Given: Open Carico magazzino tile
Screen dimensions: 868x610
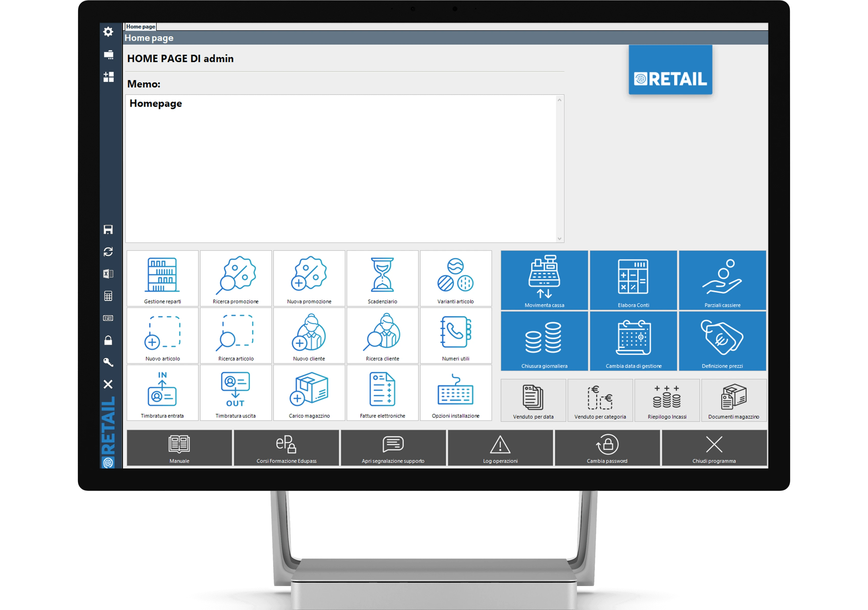Looking at the screenshot, I should coord(309,393).
